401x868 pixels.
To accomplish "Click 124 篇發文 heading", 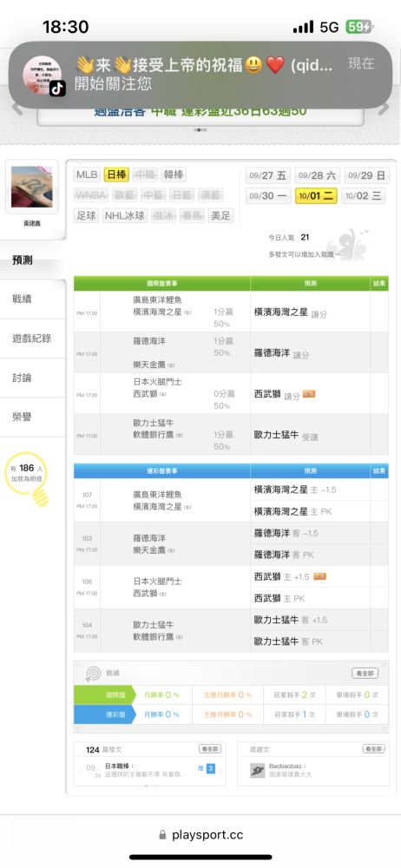I will [x=103, y=750].
